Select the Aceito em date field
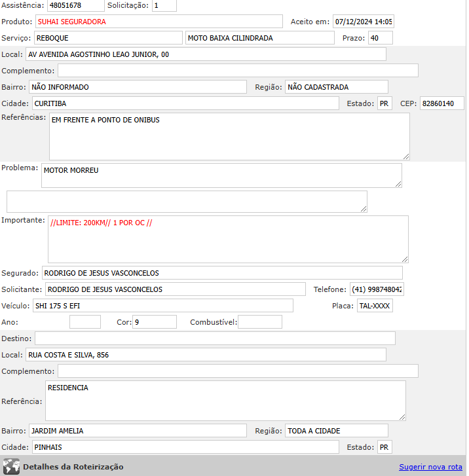The image size is (469, 476). pyautogui.click(x=363, y=22)
